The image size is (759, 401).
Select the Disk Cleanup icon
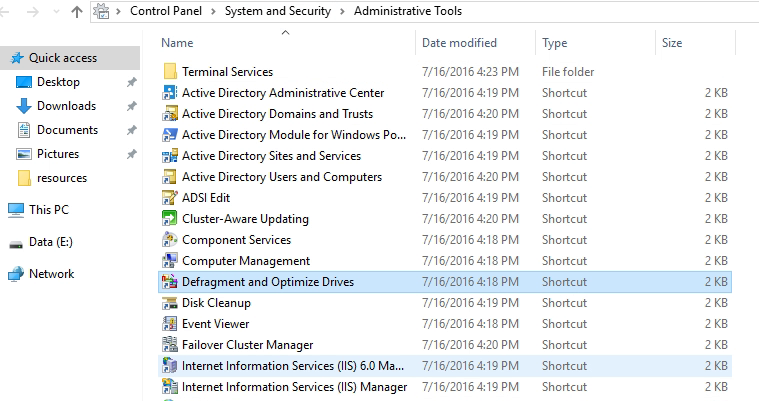[x=169, y=303]
